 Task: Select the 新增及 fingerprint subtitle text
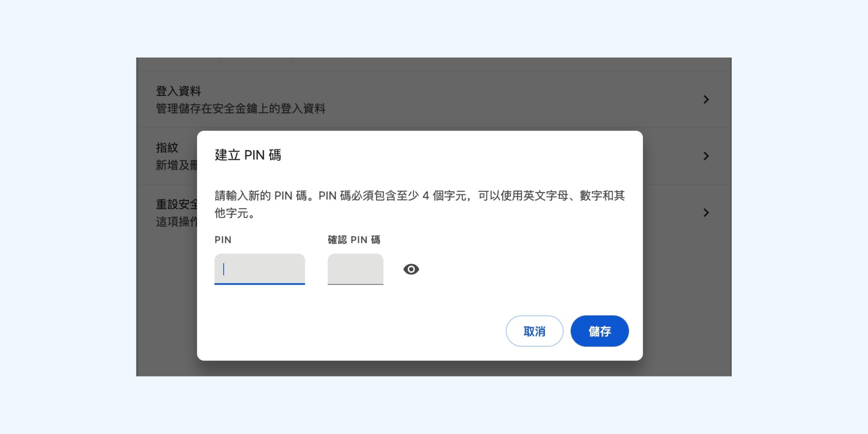pyautogui.click(x=176, y=165)
